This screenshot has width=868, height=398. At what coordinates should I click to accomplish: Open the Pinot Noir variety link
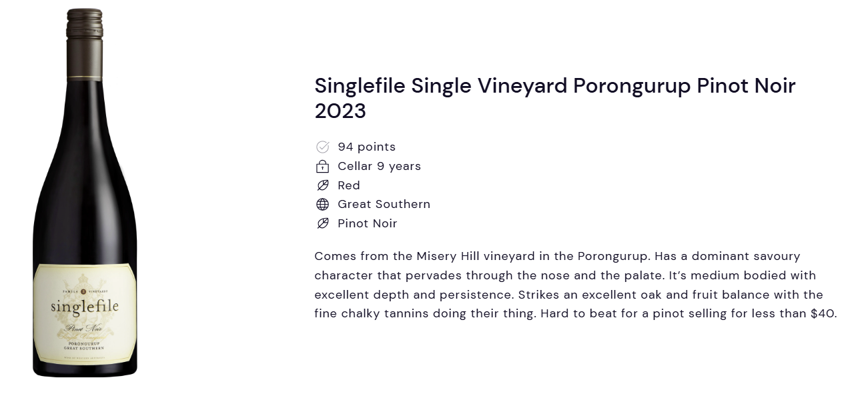367,223
